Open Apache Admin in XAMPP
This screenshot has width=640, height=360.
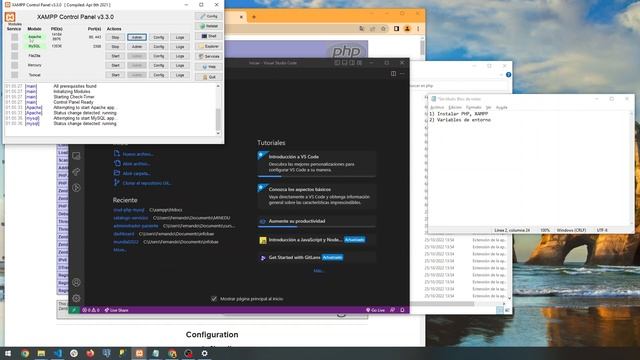tap(137, 37)
